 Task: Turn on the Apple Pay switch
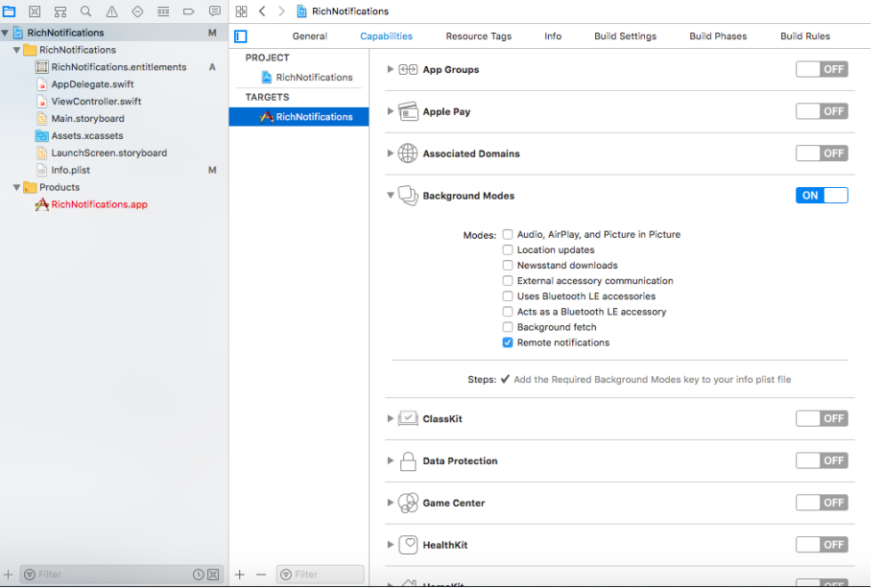coord(822,111)
